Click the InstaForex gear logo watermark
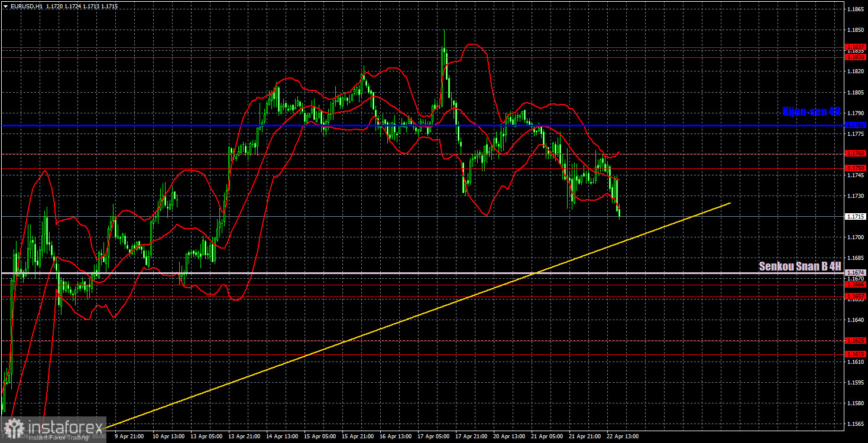The image size is (868, 443). click(x=13, y=424)
